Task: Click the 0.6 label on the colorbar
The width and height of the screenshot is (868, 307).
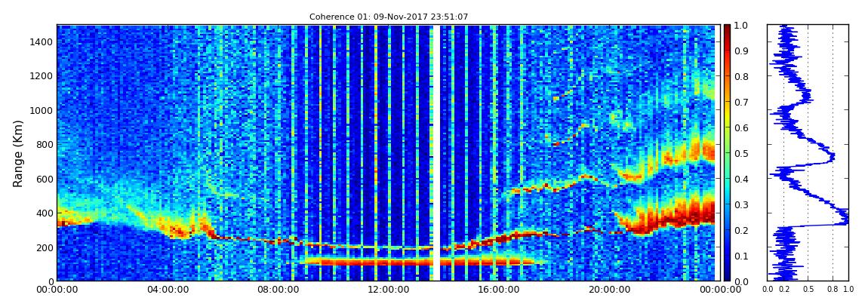Action: coord(742,127)
